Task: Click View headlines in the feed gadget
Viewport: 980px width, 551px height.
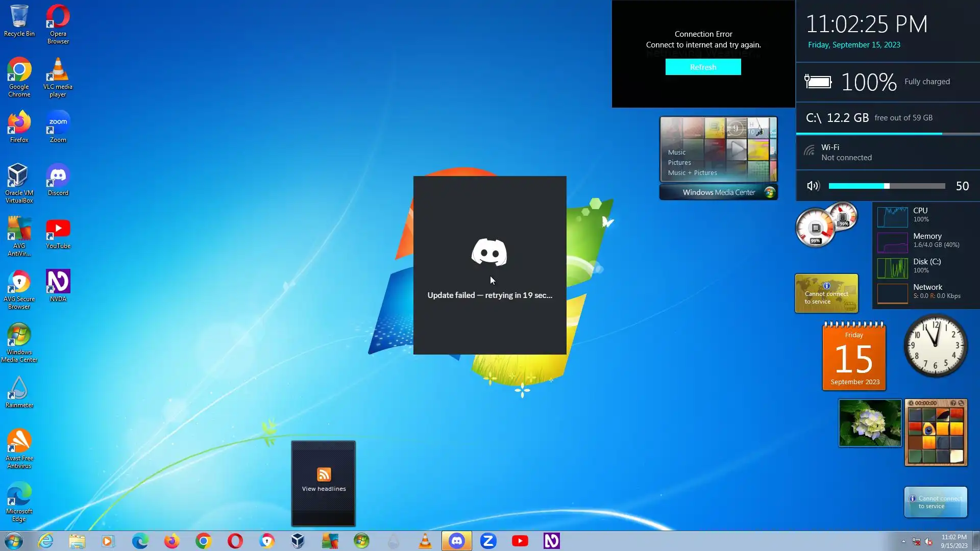Action: pos(324,488)
